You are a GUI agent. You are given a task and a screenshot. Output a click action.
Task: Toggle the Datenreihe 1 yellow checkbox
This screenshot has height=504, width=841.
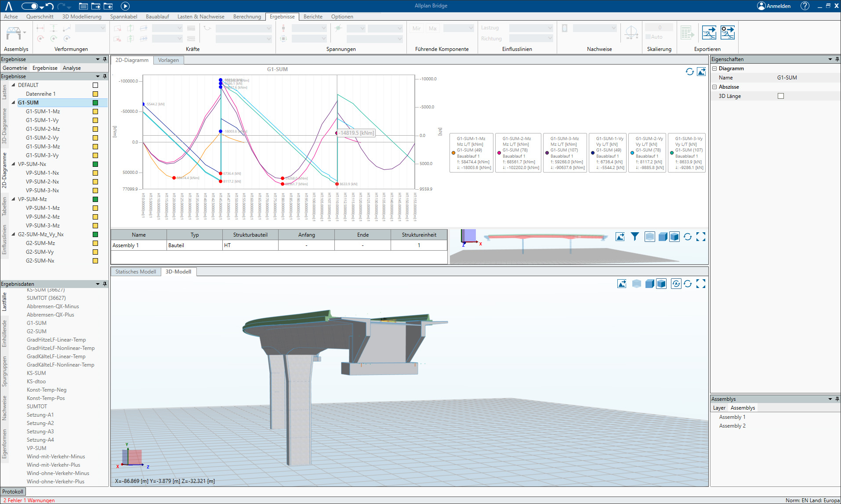95,94
